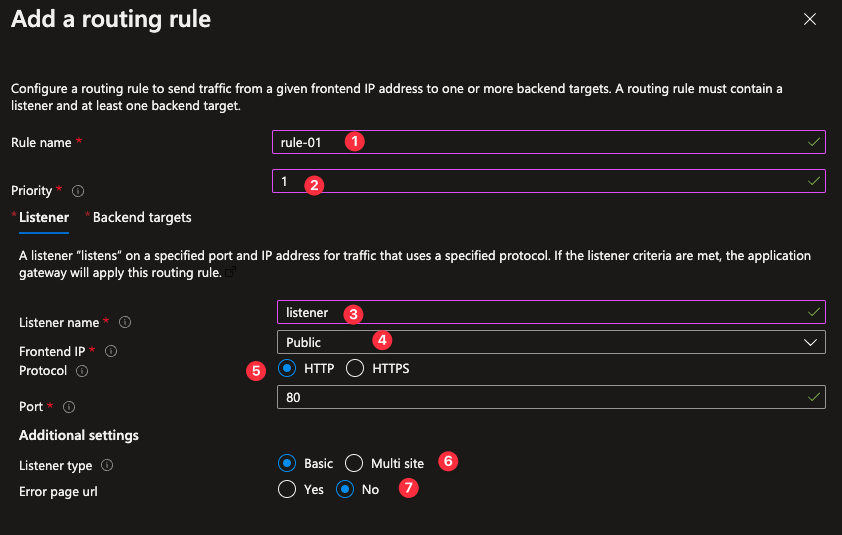Click the Protocol info icon
The width and height of the screenshot is (842, 535).
pyautogui.click(x=82, y=371)
